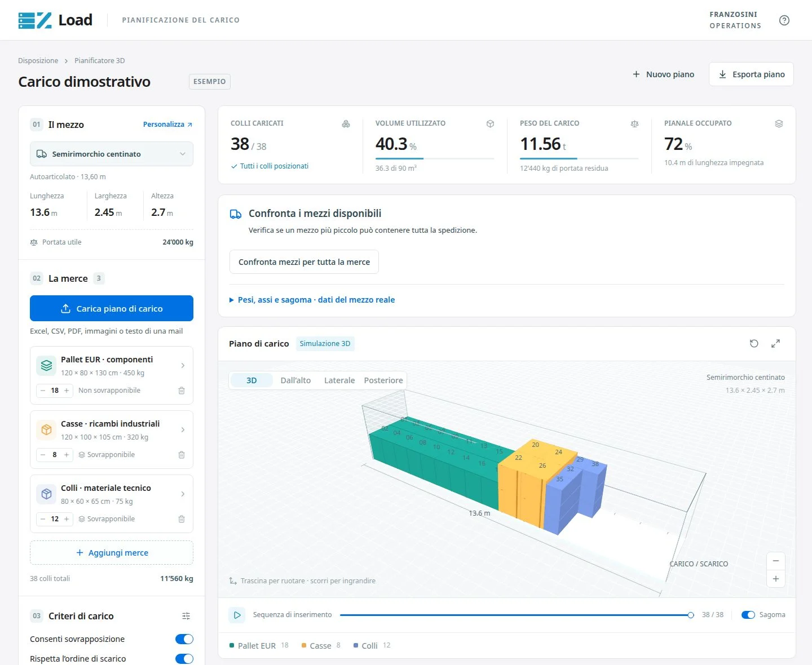The width and height of the screenshot is (812, 665).
Task: Reset the 3D view rotation icon
Action: (754, 343)
